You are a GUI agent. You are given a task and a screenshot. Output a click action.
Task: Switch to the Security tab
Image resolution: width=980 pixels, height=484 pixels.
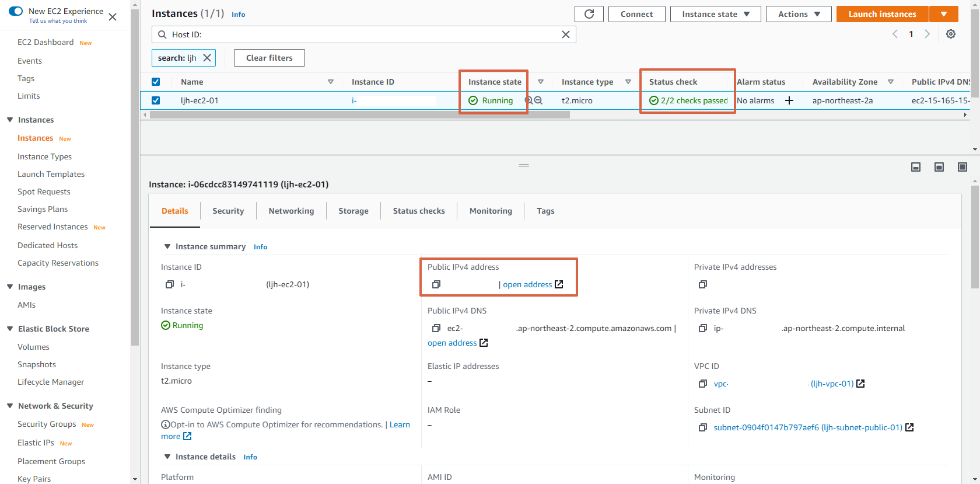228,211
